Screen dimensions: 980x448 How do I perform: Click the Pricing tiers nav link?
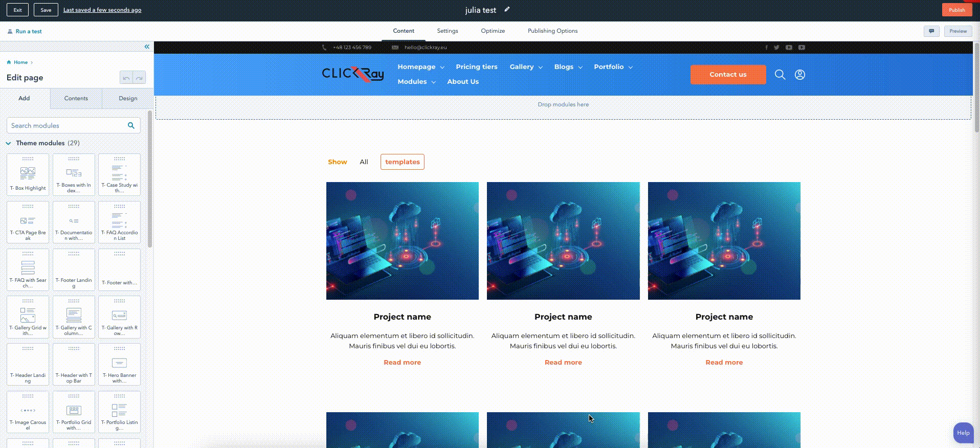pos(477,67)
